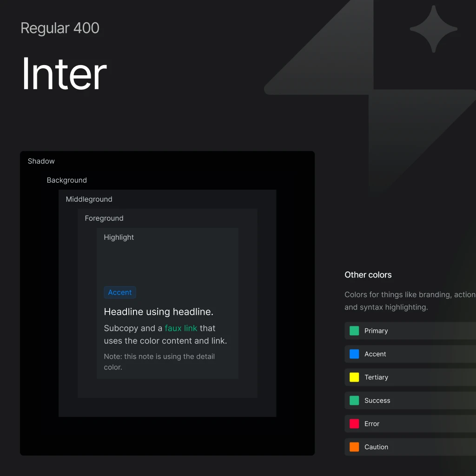
Task: Select the Highlight layer label
Action: click(x=119, y=238)
